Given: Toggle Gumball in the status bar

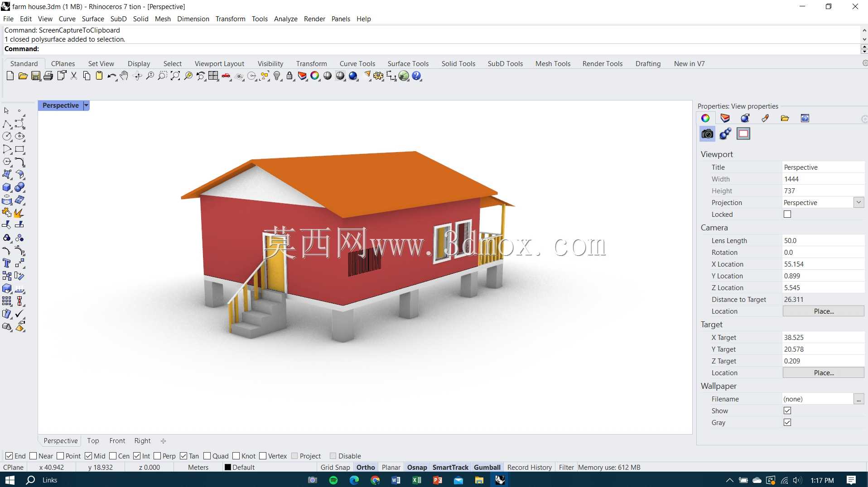Looking at the screenshot, I should click(487, 468).
